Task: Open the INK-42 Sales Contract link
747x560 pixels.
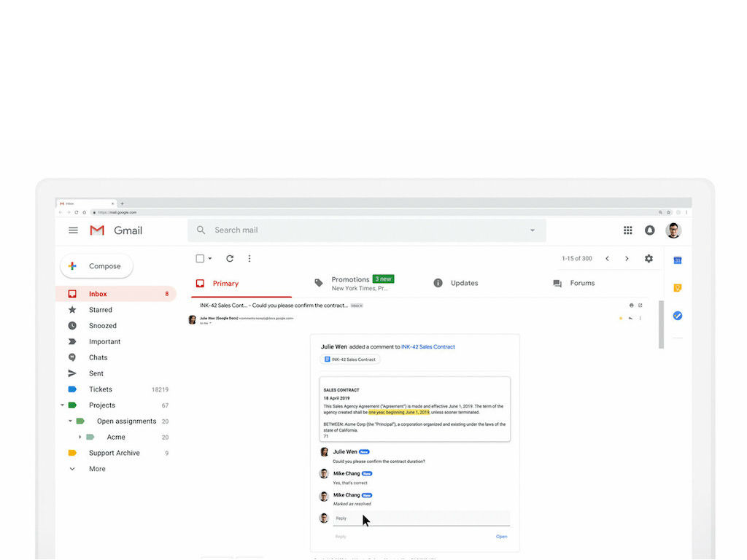Action: click(427, 346)
